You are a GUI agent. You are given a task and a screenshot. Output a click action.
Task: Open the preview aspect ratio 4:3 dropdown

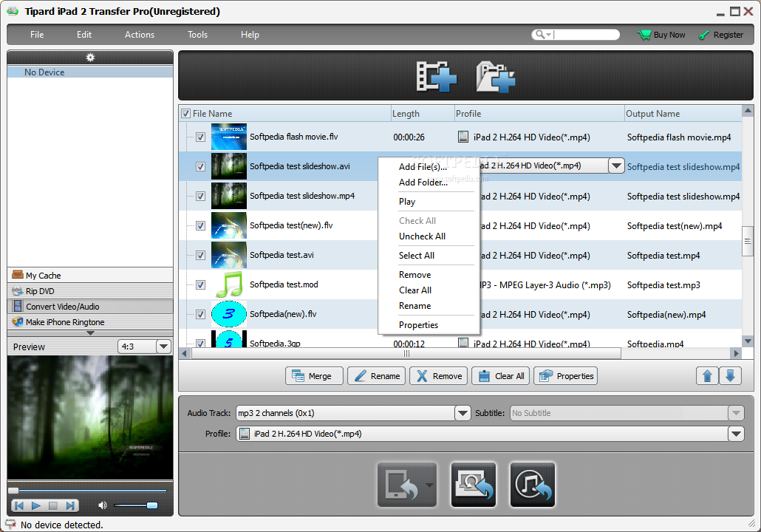tap(163, 347)
